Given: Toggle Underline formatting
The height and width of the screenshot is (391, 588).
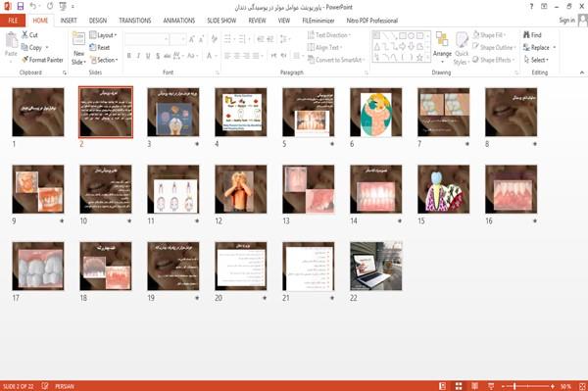Looking at the screenshot, I should click(x=148, y=56).
